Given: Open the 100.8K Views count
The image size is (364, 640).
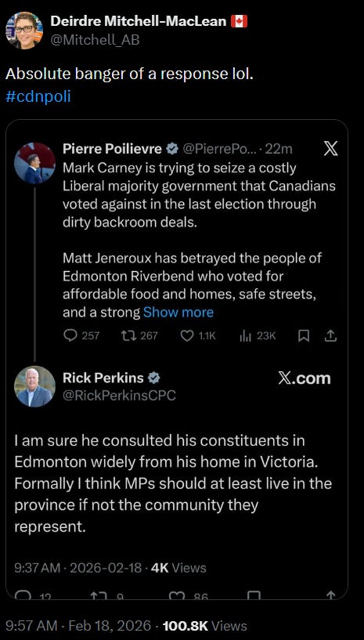Looking at the screenshot, I should [x=205, y=625].
